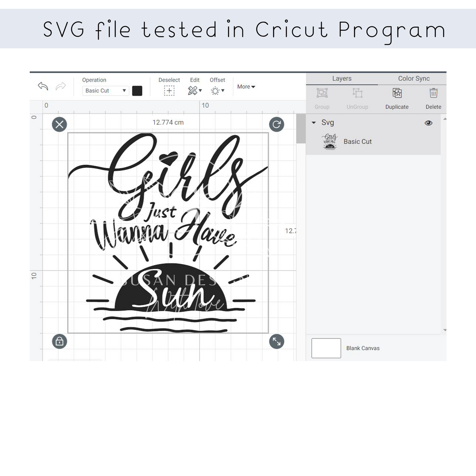476x476 pixels.
Task: Delete selection with canvas X handle
Action: click(x=60, y=125)
